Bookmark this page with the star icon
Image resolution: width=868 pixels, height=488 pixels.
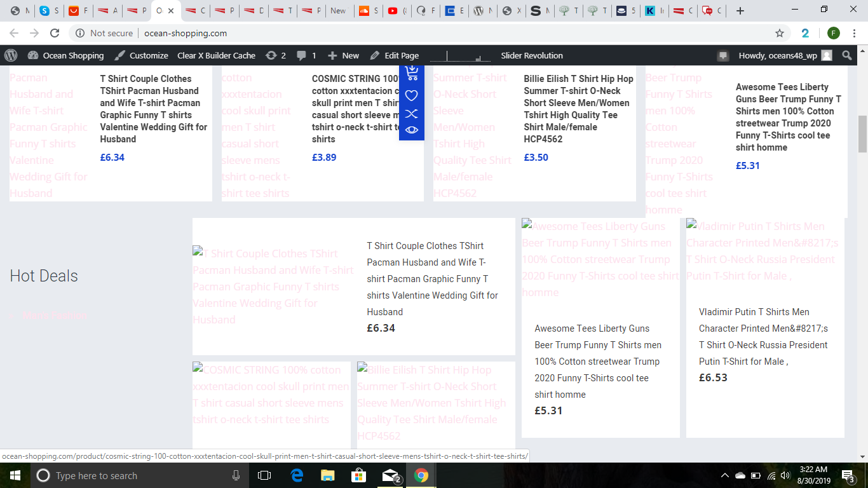pyautogui.click(x=779, y=33)
